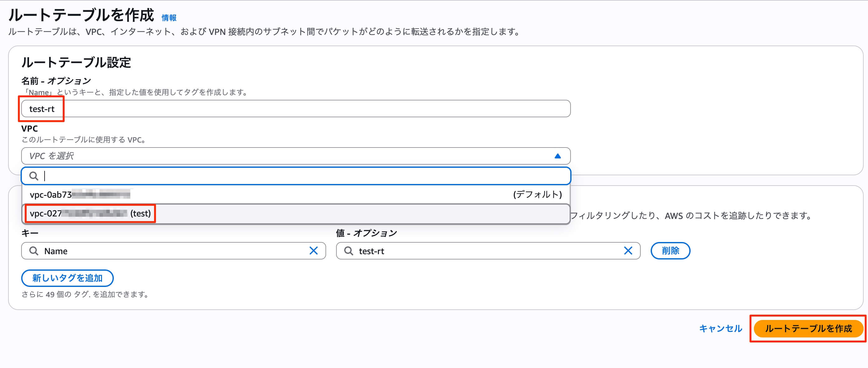This screenshot has width=868, height=368.
Task: Choose the vpc-027 (test) option
Action: [x=90, y=214]
